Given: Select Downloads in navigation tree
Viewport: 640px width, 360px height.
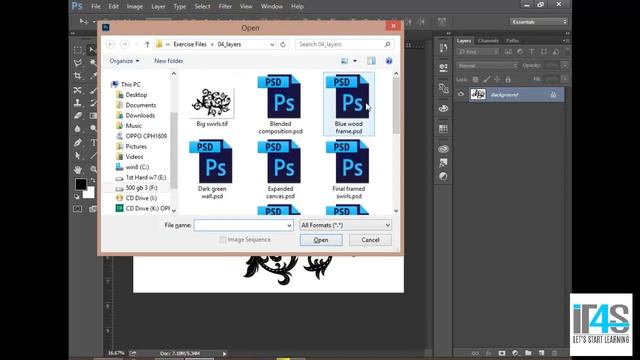Looking at the screenshot, I should click(x=140, y=116).
